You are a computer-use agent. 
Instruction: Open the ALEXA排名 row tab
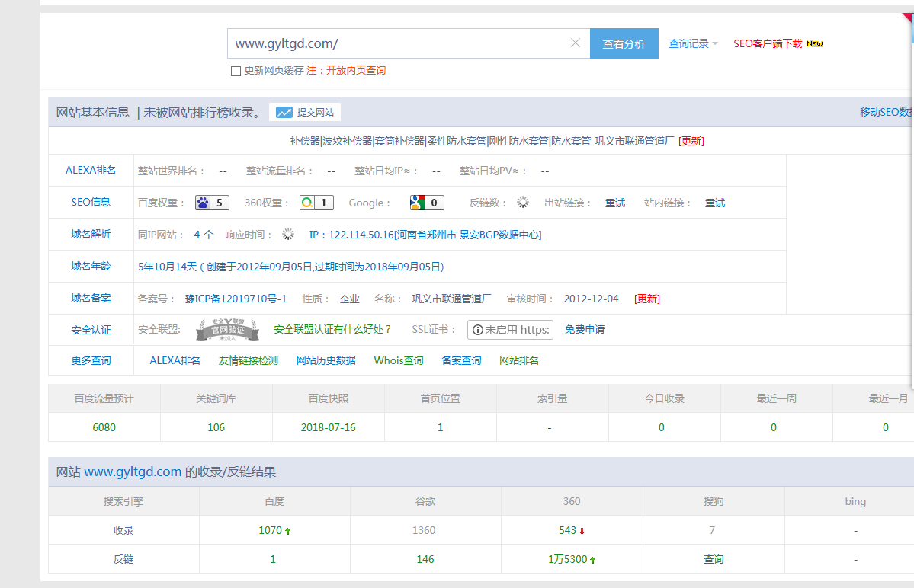point(91,171)
